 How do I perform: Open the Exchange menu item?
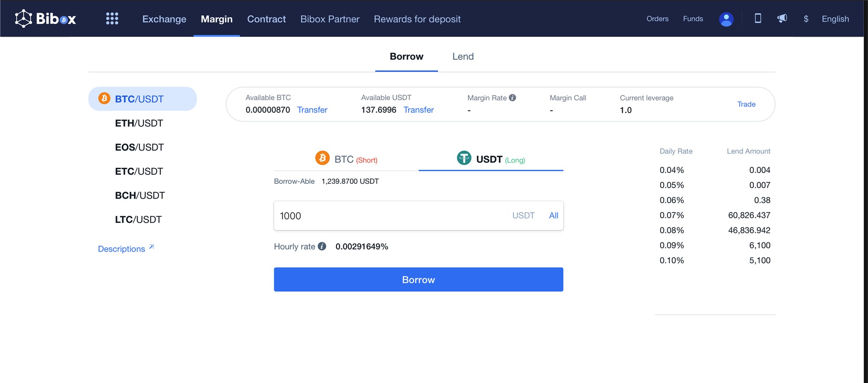[x=164, y=19]
